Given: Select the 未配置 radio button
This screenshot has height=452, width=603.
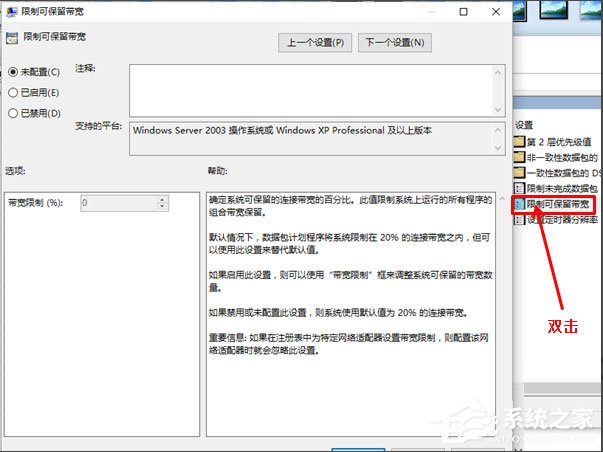Looking at the screenshot, I should click(13, 72).
